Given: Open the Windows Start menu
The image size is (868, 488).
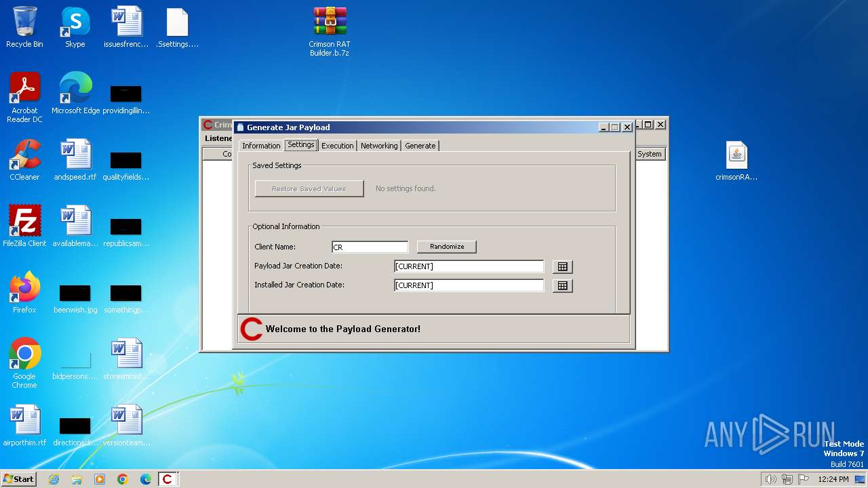Looking at the screenshot, I should (18, 479).
